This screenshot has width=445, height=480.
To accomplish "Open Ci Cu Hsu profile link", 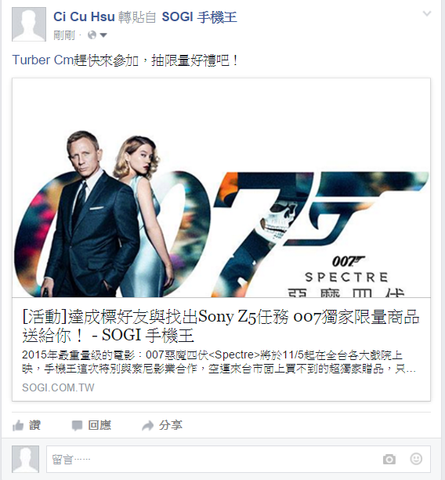I will [x=84, y=17].
